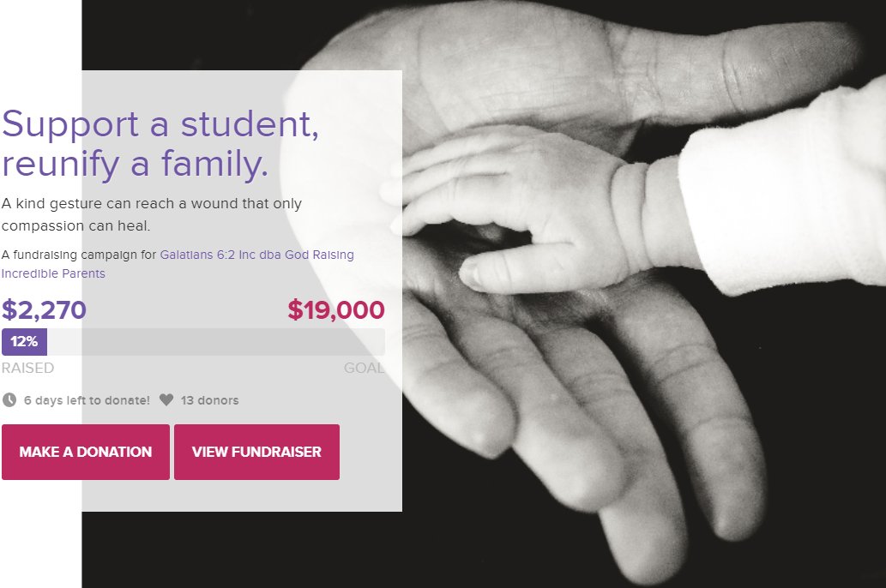The image size is (886, 588).
Task: Click the clock icon beside days left
Action: 9,400
